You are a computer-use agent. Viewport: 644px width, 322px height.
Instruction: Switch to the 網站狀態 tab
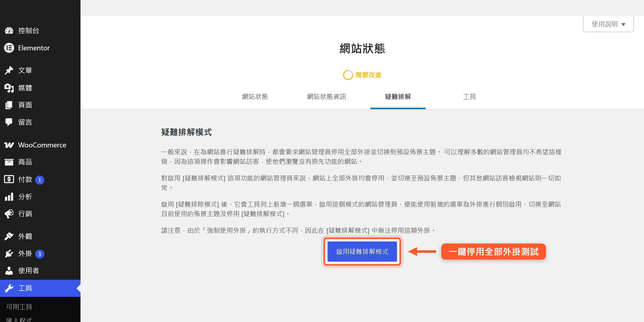coord(255,97)
